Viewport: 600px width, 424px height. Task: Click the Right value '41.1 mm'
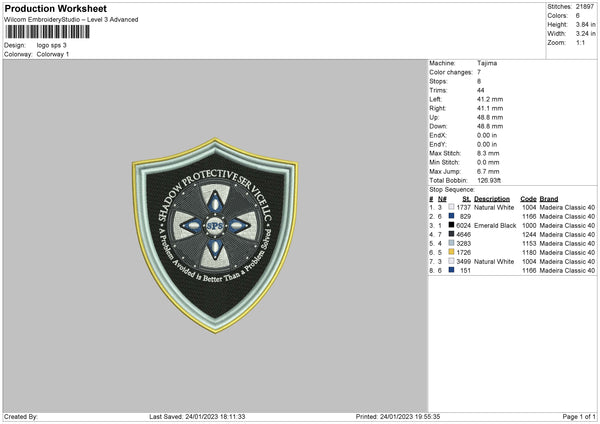(x=490, y=108)
